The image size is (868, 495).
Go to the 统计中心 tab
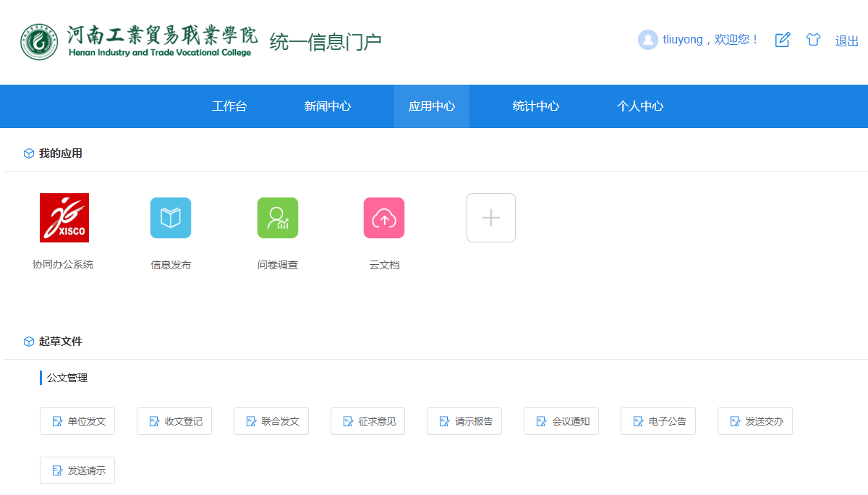tap(536, 106)
